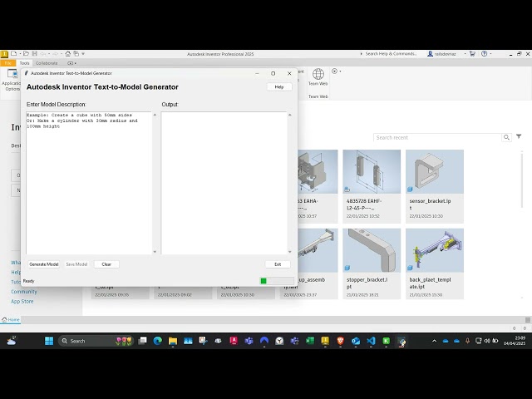Open the App Store link in Inventor home
Image resolution: width=532 pixels, height=399 pixels.
[x=22, y=301]
